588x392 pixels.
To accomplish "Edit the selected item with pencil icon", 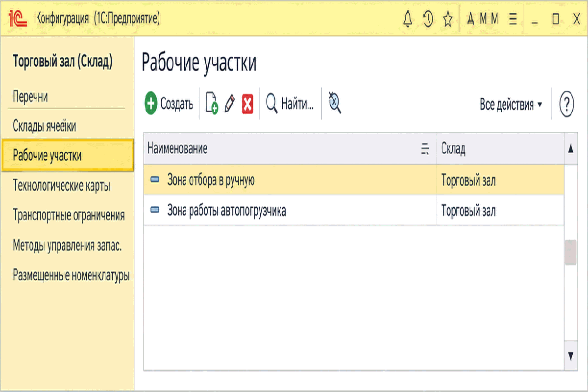I will click(x=230, y=104).
